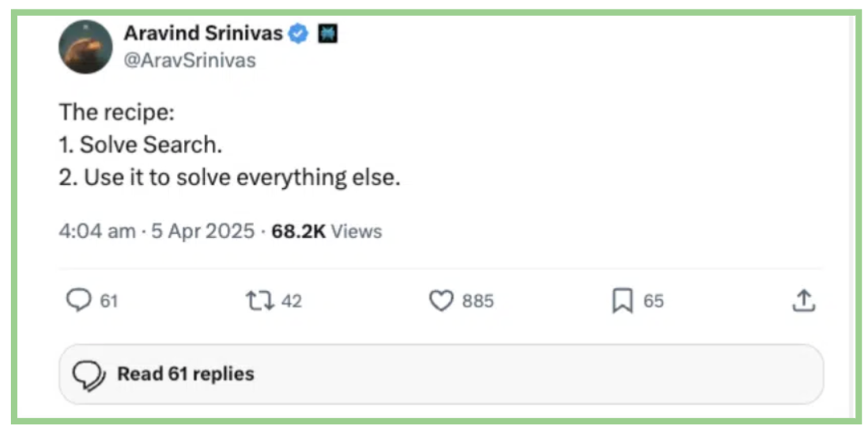Click the affiliation badge beside the verified checkmark
The height and width of the screenshot is (432, 868).
tap(327, 34)
